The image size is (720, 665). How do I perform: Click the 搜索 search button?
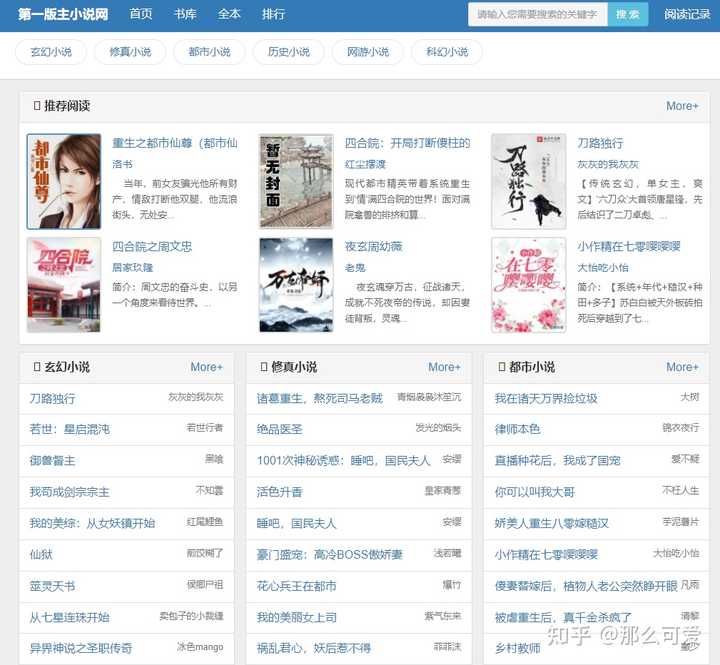(628, 14)
